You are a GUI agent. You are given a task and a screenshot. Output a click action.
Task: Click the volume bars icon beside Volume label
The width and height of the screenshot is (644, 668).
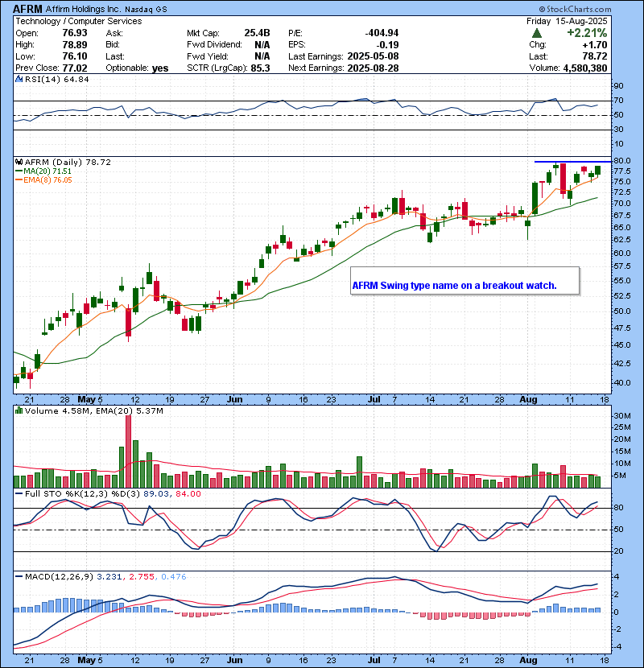tap(19, 411)
